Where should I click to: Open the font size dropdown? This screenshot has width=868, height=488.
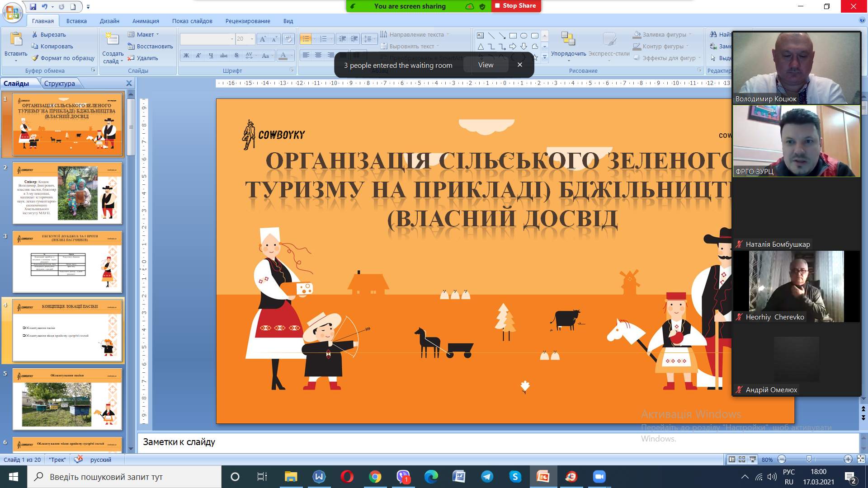pos(252,39)
